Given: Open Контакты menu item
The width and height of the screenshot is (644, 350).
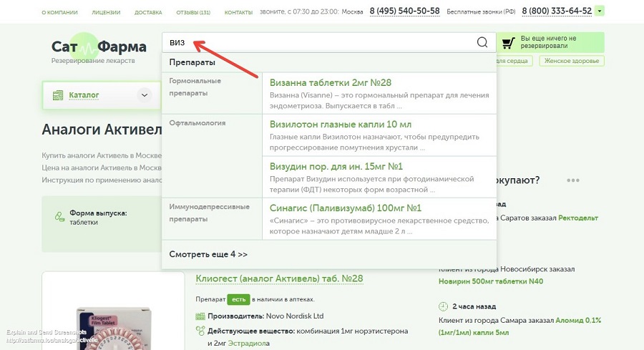Looking at the screenshot, I should [x=238, y=12].
